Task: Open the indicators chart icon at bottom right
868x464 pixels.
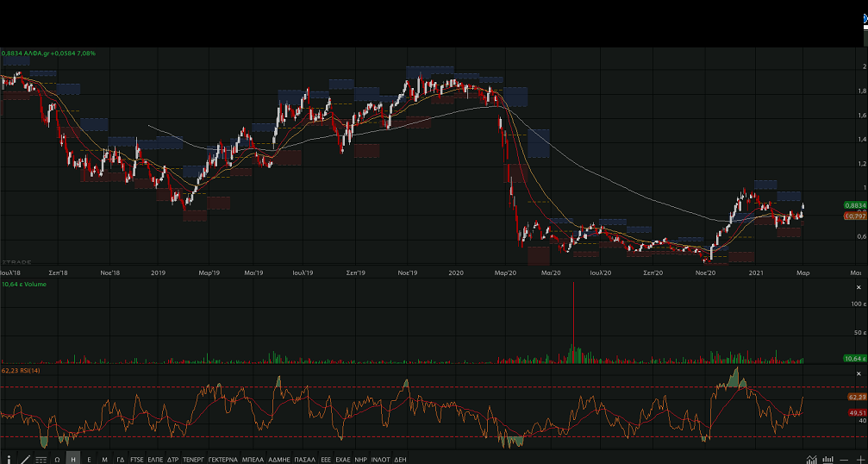Action: pos(811,458)
